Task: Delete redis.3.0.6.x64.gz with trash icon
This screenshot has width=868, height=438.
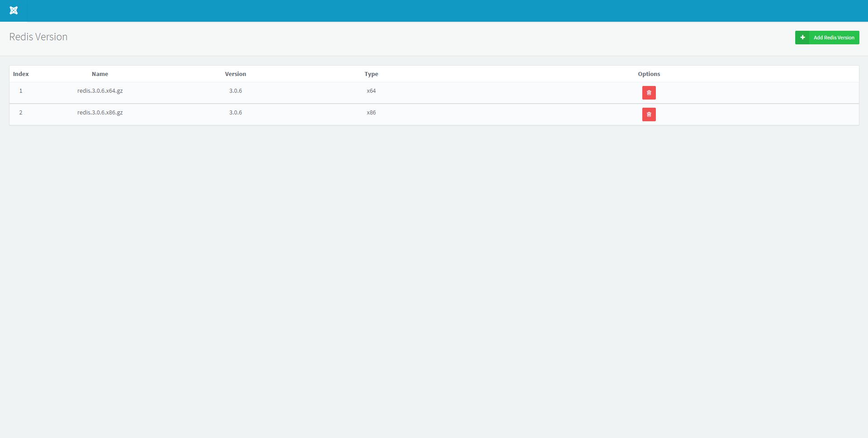Action: 649,93
